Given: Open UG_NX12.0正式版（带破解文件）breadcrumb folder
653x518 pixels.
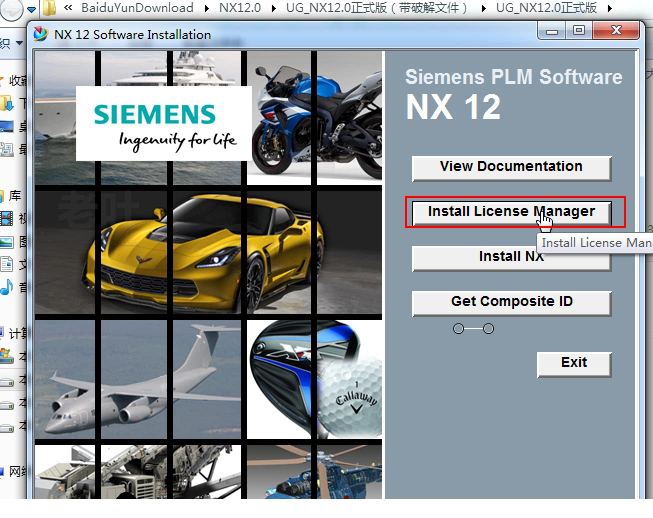Looking at the screenshot, I should (377, 8).
